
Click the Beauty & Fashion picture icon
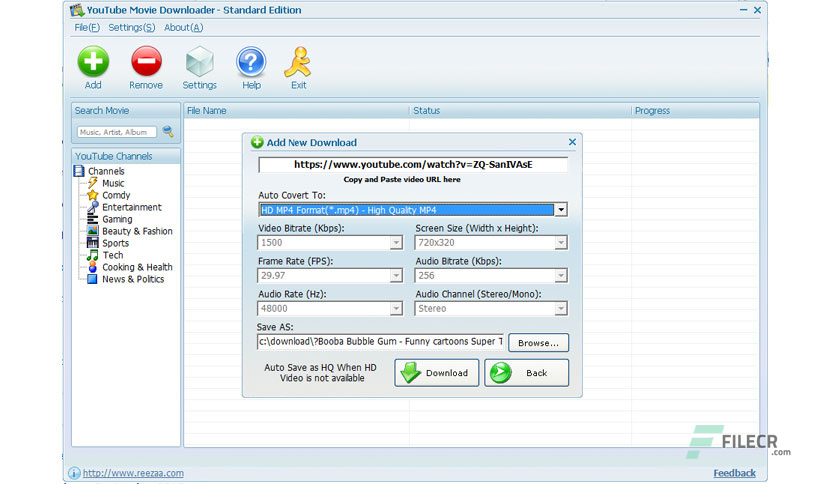(x=93, y=231)
